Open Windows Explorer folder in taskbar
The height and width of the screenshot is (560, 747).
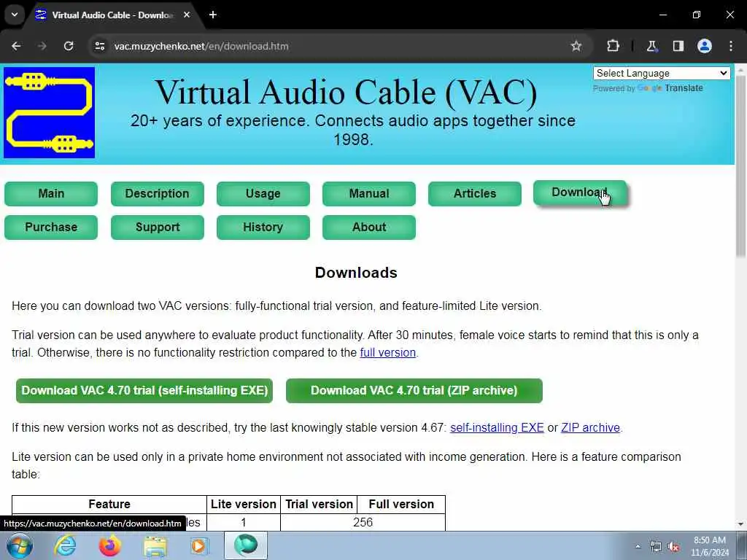tap(155, 546)
